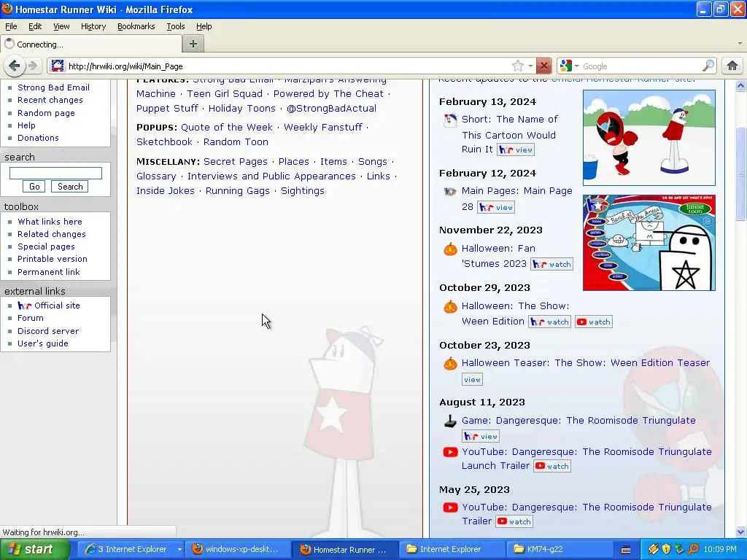Open the Bookmarks menu
The height and width of the screenshot is (560, 747).
coord(136,26)
